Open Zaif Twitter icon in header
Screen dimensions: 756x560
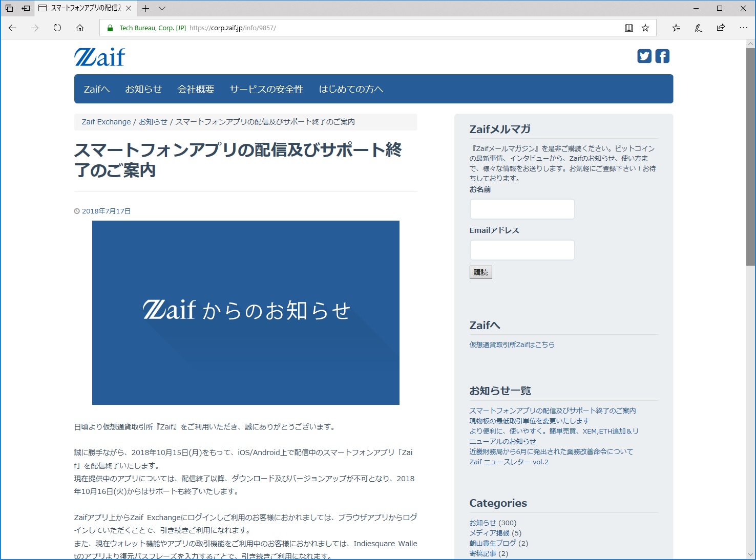click(644, 56)
